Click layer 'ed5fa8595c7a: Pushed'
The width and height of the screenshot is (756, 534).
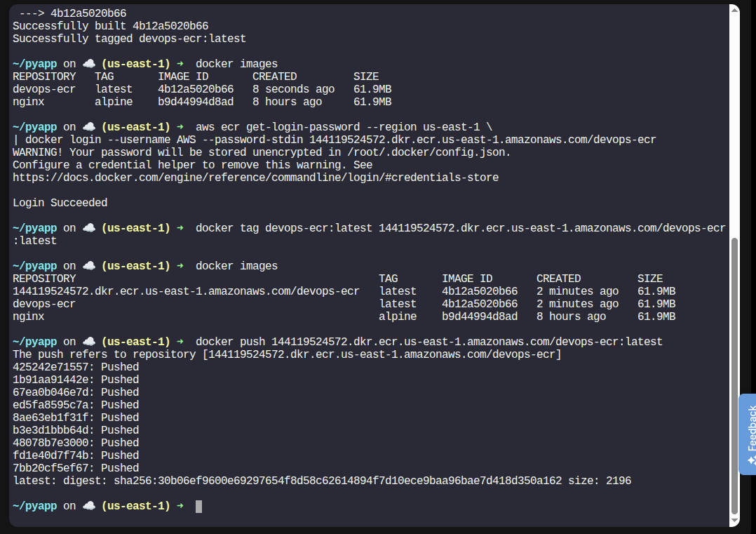76,405
